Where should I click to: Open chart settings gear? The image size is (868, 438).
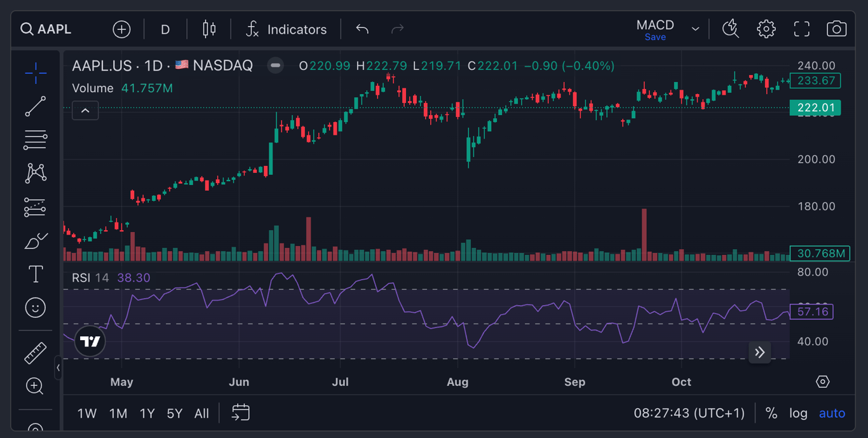tap(766, 29)
